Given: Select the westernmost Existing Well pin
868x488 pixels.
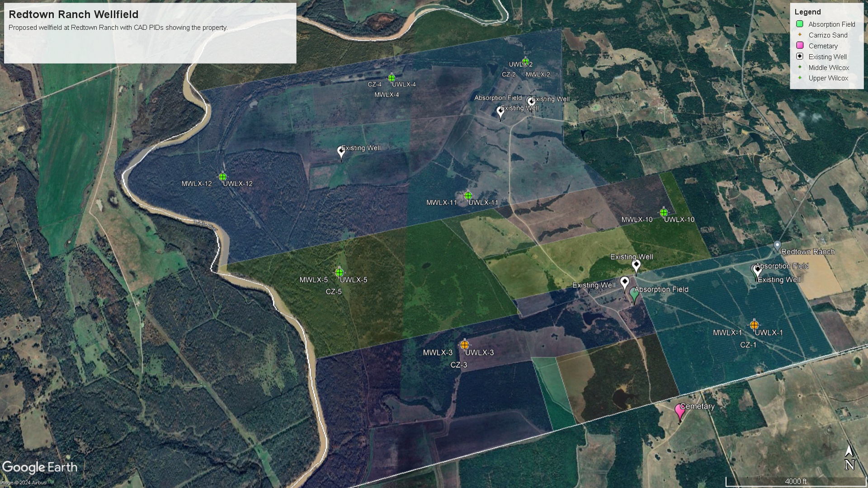Looking at the screenshot, I should click(x=341, y=152).
